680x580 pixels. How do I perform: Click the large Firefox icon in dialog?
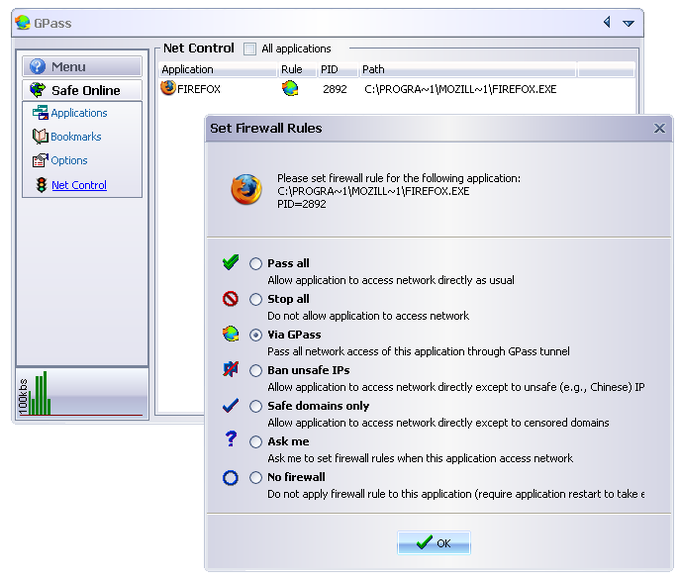(x=246, y=190)
